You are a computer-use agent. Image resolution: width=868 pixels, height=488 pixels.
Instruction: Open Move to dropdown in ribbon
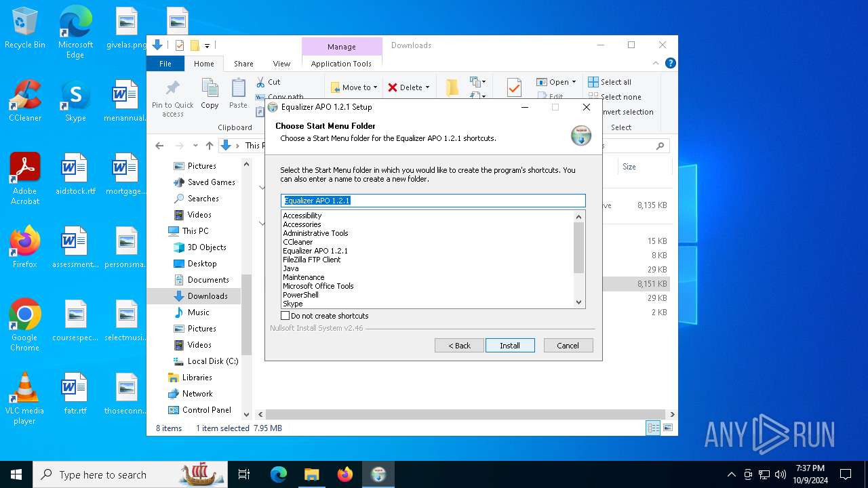point(354,87)
